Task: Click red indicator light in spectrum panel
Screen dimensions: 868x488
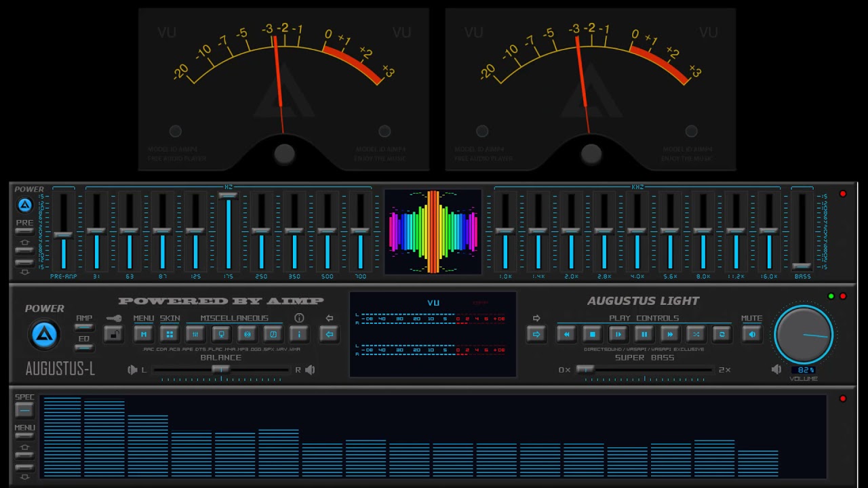Action: (843, 399)
